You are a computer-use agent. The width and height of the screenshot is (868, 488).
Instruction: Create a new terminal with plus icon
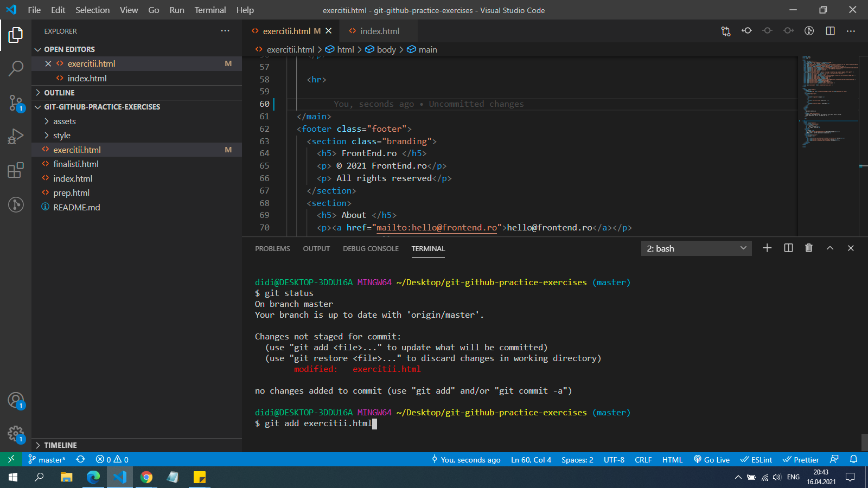click(x=767, y=248)
